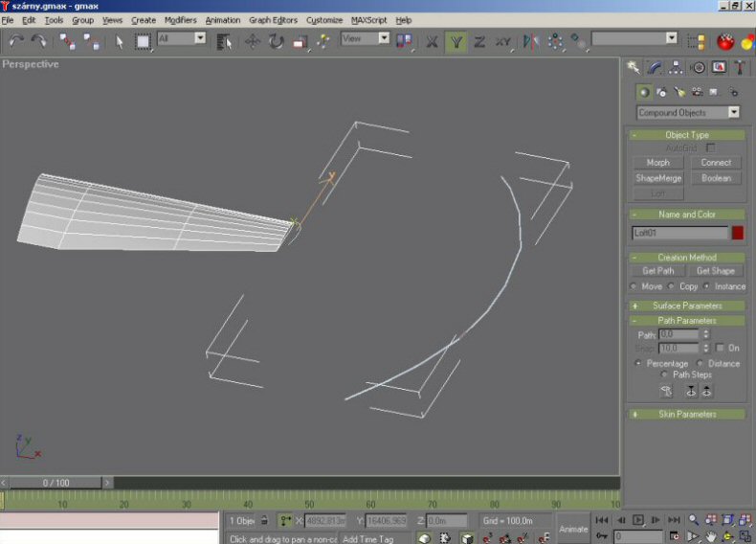The image size is (756, 544).
Task: Open the Graph Editors menu
Action: (273, 20)
